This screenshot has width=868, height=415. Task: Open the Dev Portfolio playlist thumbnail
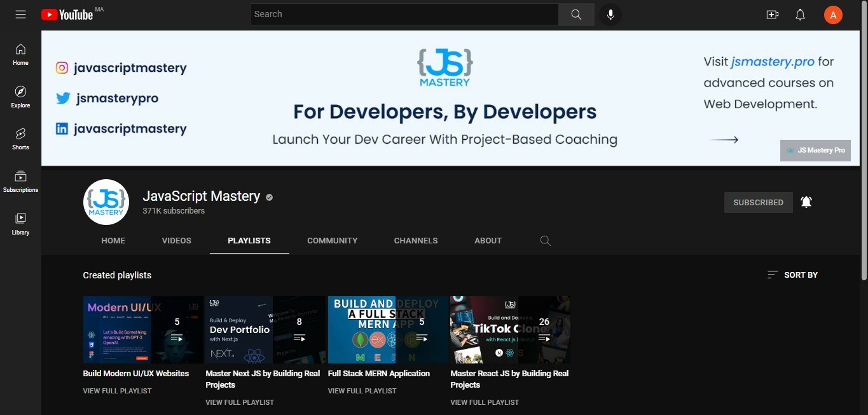coord(265,330)
